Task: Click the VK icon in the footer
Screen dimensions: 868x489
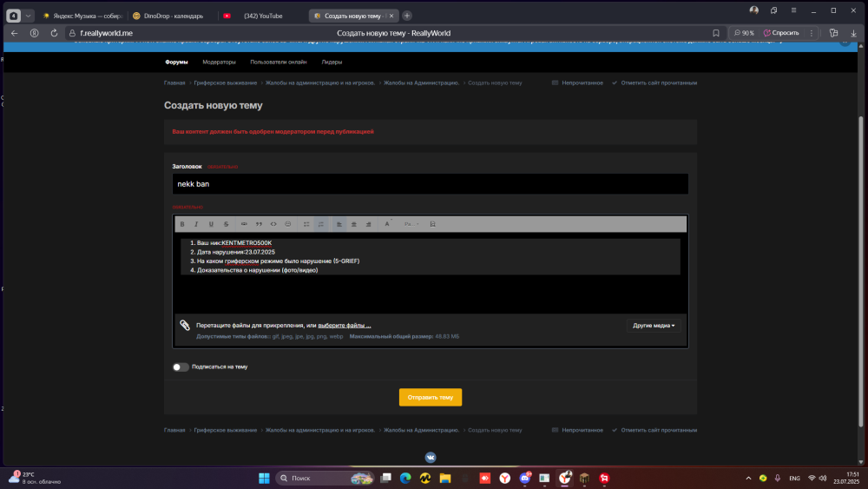Action: point(431,458)
